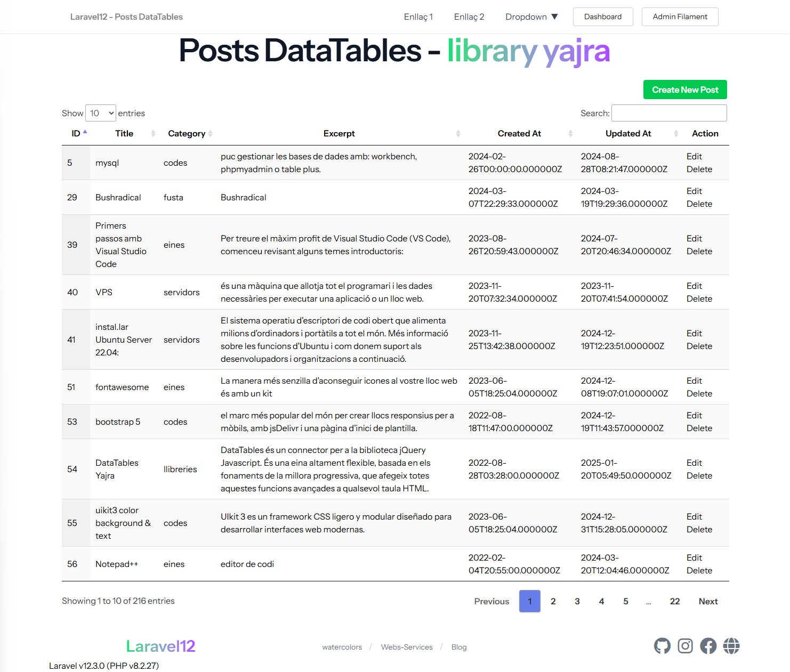Open the Admin Filament panel

(x=680, y=17)
